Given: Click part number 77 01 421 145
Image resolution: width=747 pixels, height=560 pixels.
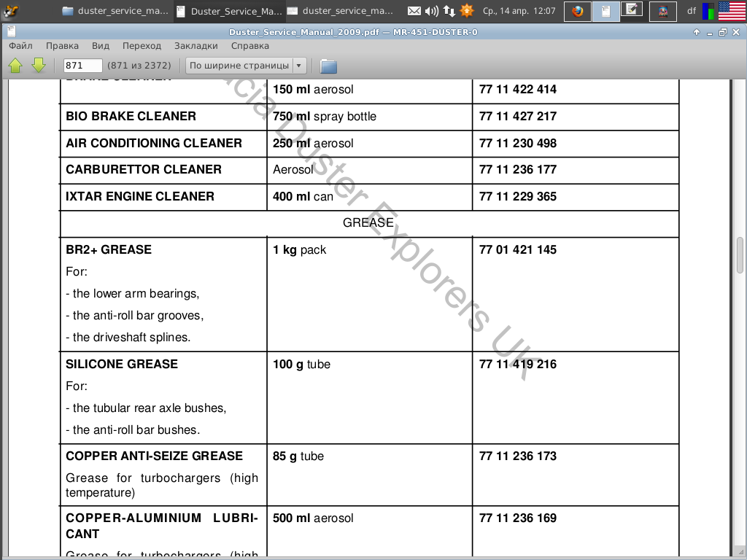Looking at the screenshot, I should tap(518, 250).
